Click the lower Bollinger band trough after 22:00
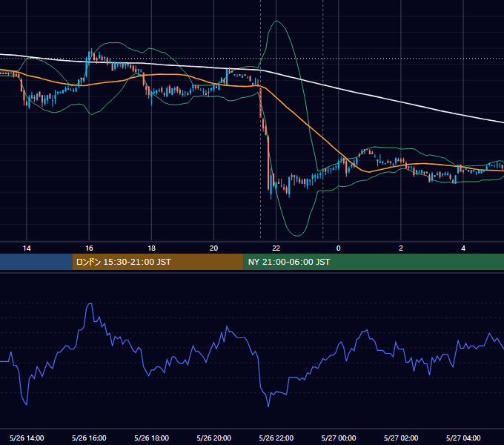504x445 pixels. 298,236
